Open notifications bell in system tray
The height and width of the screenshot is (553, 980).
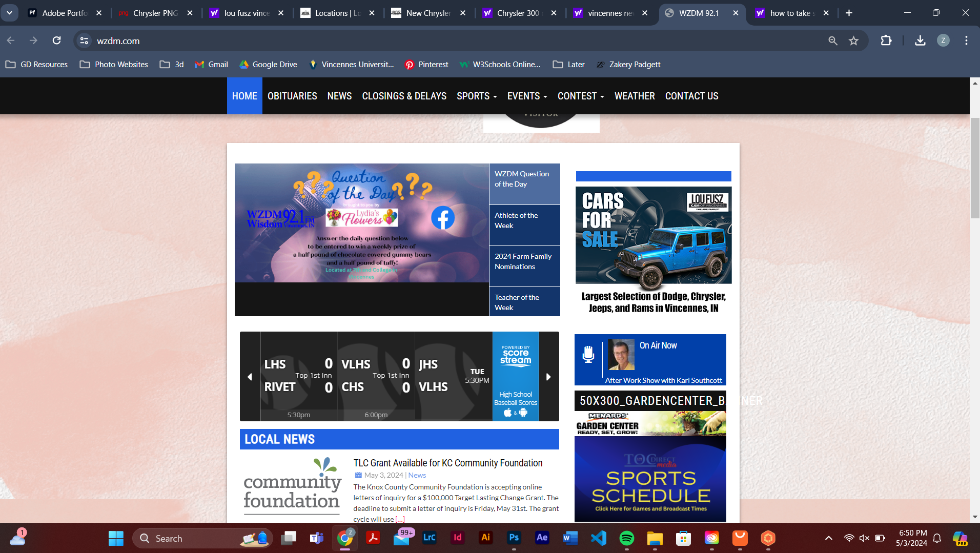click(937, 538)
